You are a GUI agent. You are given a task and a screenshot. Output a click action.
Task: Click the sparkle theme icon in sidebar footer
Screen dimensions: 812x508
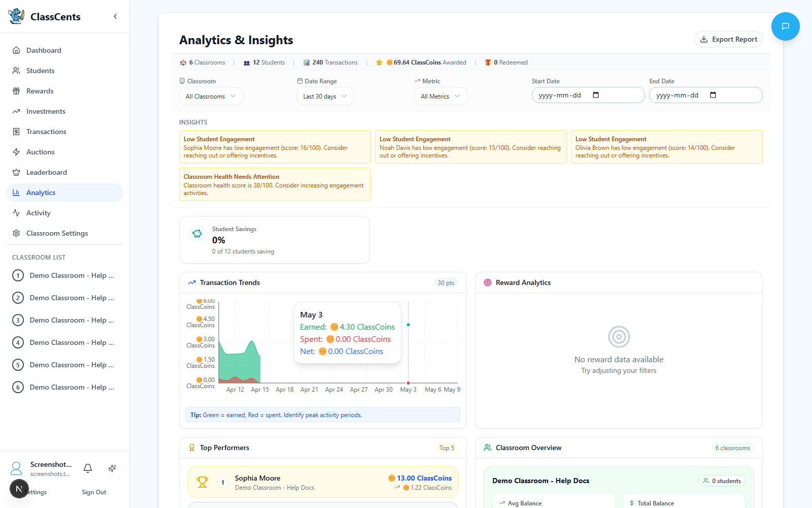click(112, 468)
